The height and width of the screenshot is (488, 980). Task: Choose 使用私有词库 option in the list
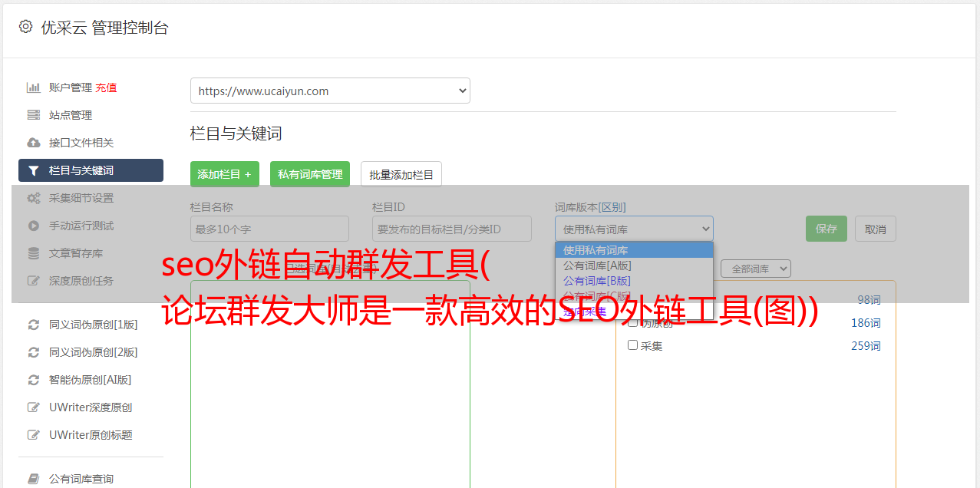coord(634,250)
